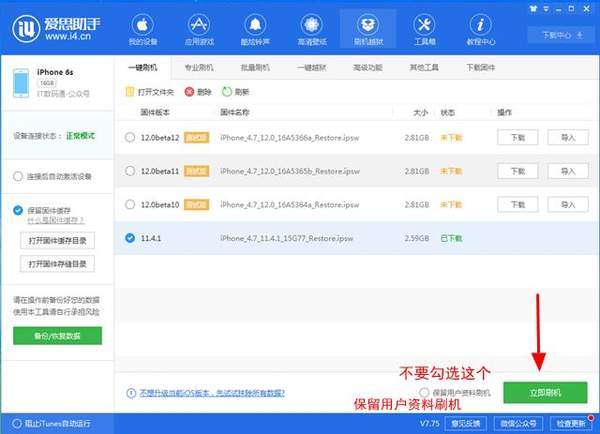Switch to 专业刷机 tab
Screen dimensions: 600x434
pos(199,68)
